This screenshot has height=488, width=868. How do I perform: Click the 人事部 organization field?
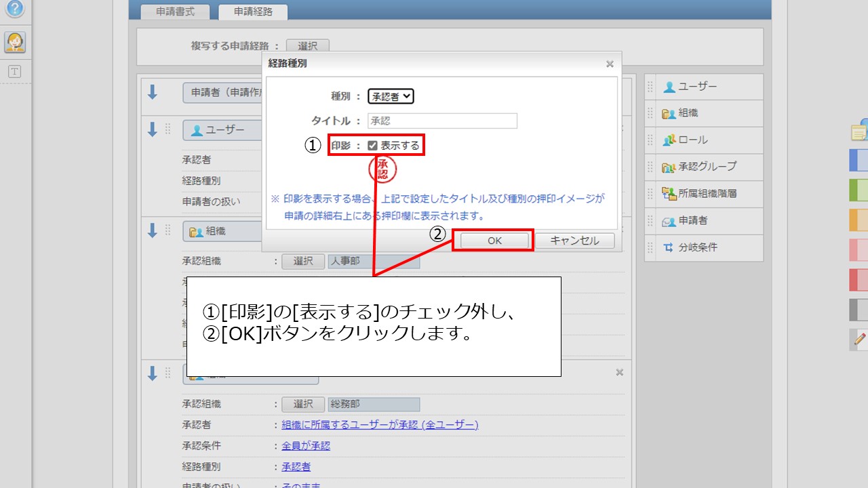[x=374, y=261]
